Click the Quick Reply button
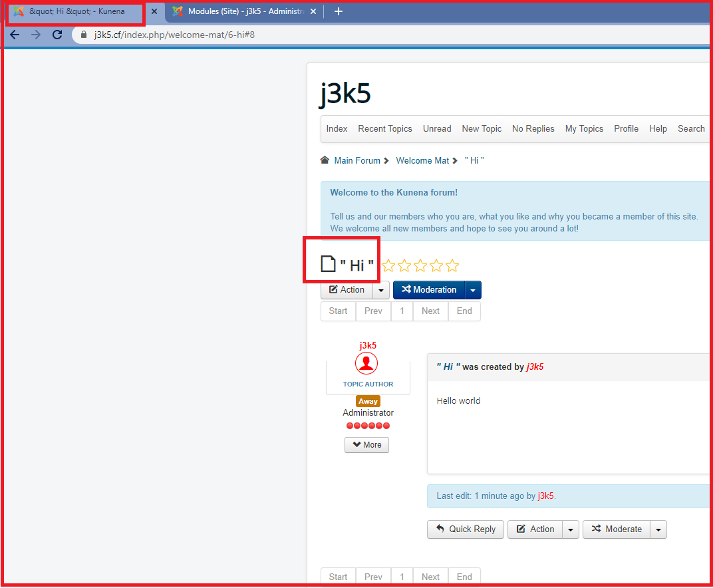Screen dimensions: 713x588 [x=465, y=529]
